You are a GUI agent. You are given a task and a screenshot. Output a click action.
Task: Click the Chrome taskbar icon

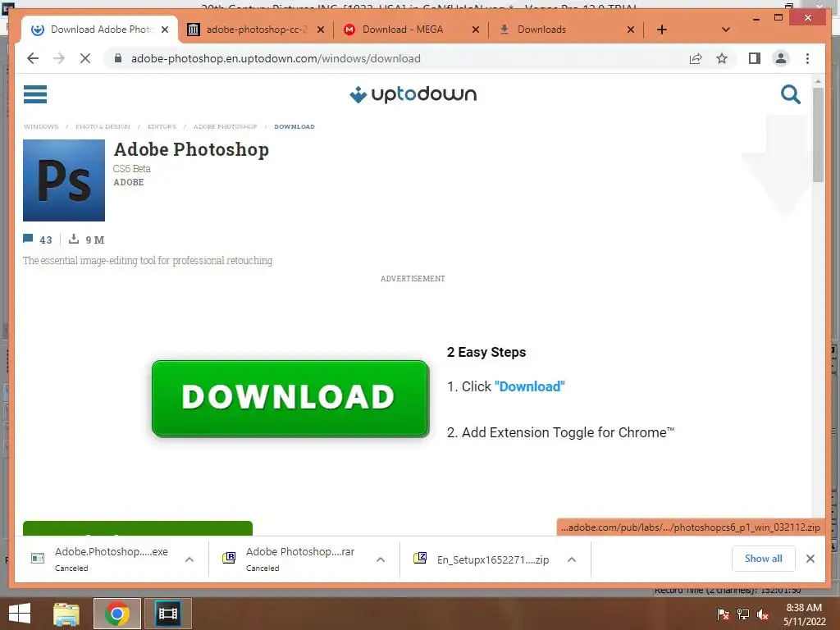coord(116,614)
